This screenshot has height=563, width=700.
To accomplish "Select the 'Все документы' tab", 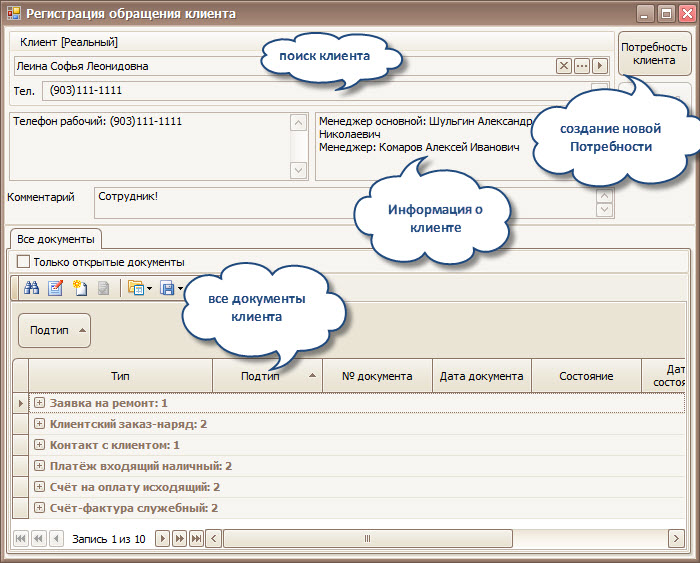I will pyautogui.click(x=56, y=239).
